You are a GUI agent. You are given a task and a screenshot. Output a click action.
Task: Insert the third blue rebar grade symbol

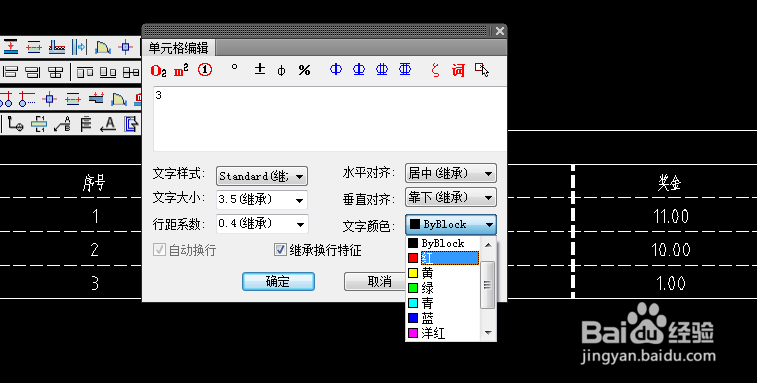[382, 70]
